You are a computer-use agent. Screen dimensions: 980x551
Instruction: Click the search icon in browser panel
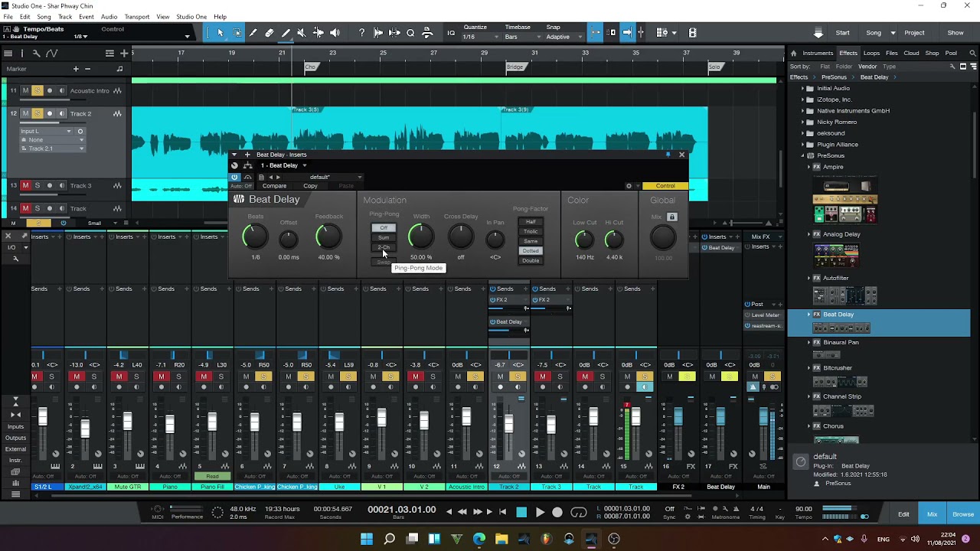[972, 53]
